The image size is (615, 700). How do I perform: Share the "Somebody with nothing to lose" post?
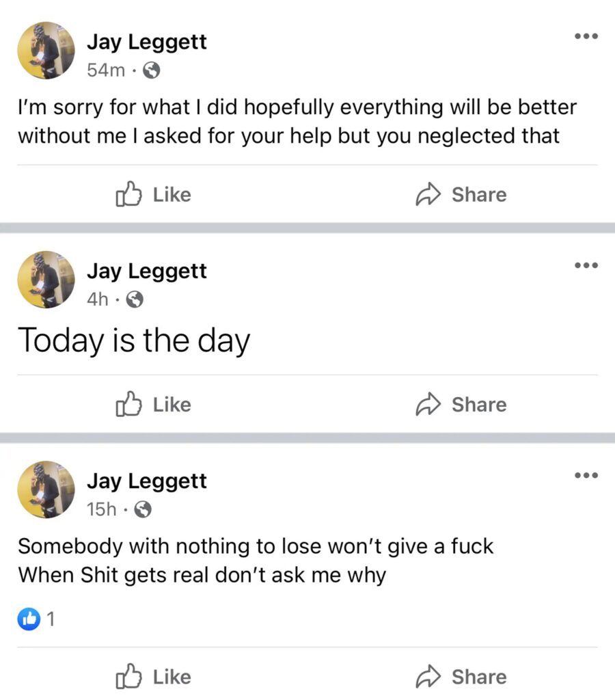click(461, 677)
